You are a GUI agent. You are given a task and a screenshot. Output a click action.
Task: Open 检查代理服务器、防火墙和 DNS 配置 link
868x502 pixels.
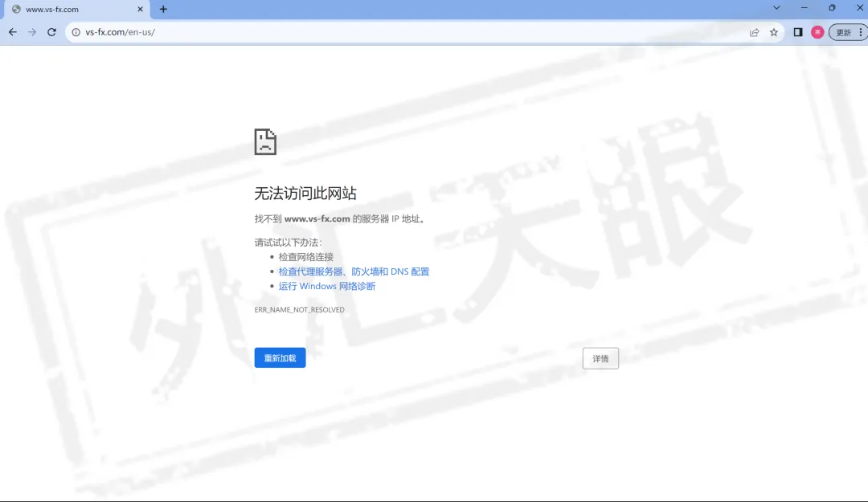(354, 271)
